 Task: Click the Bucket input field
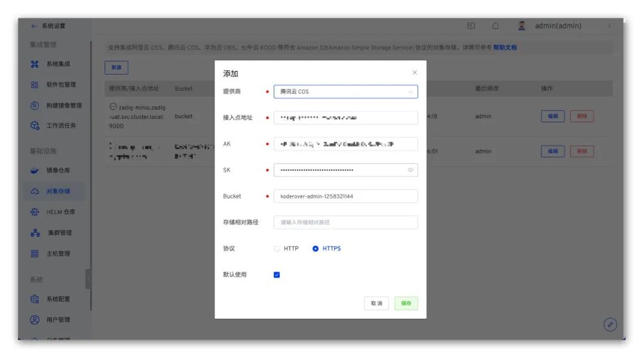click(345, 196)
